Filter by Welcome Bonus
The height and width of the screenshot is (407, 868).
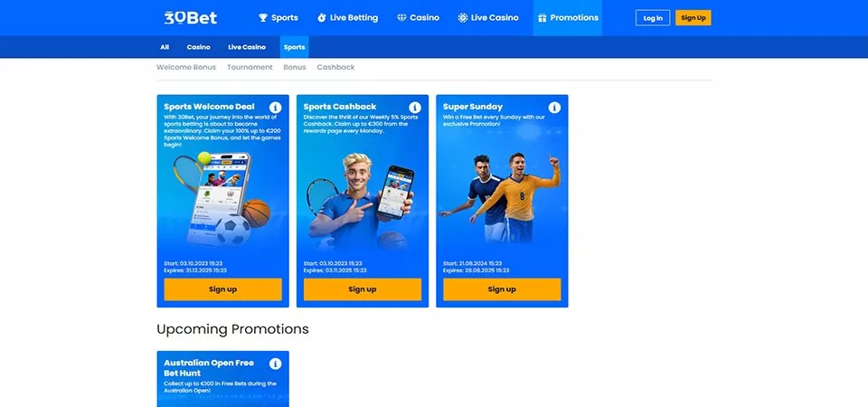point(186,67)
